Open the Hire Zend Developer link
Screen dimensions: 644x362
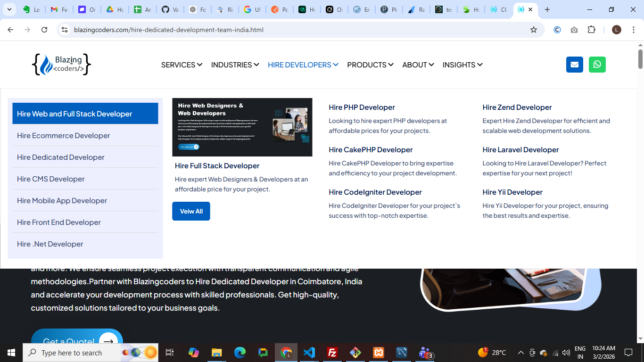[x=517, y=107]
